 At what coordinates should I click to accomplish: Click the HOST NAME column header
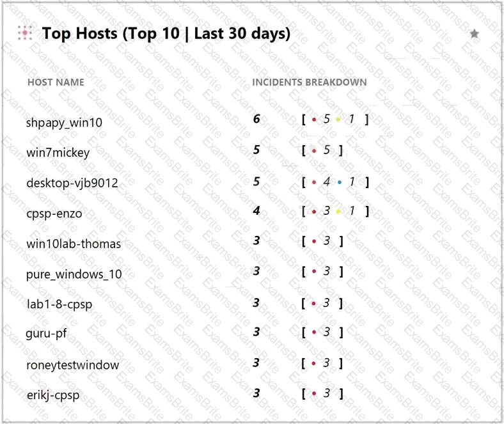coord(56,82)
